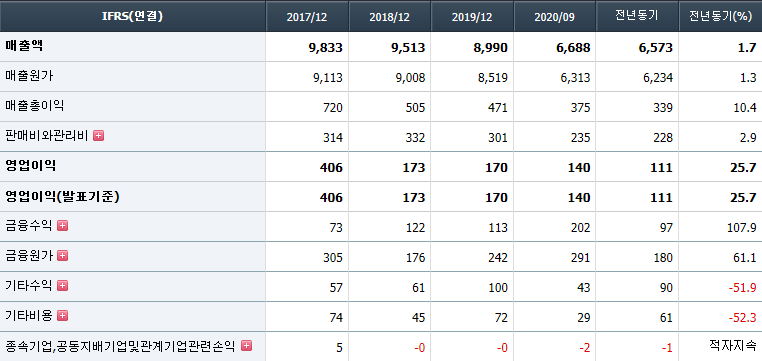Select the 영업이익(발표기준) row label
The height and width of the screenshot is (361, 762).
tap(63, 196)
